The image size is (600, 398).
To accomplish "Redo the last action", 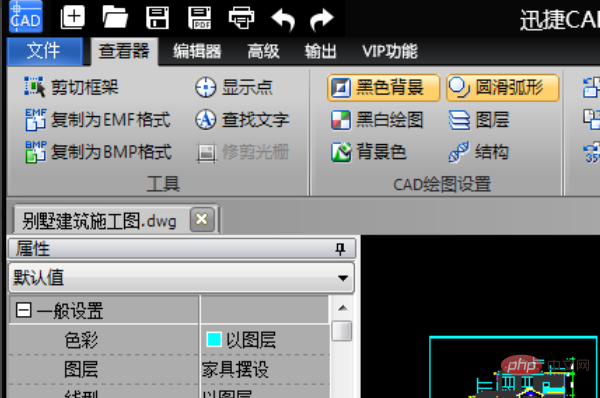I will (322, 20).
